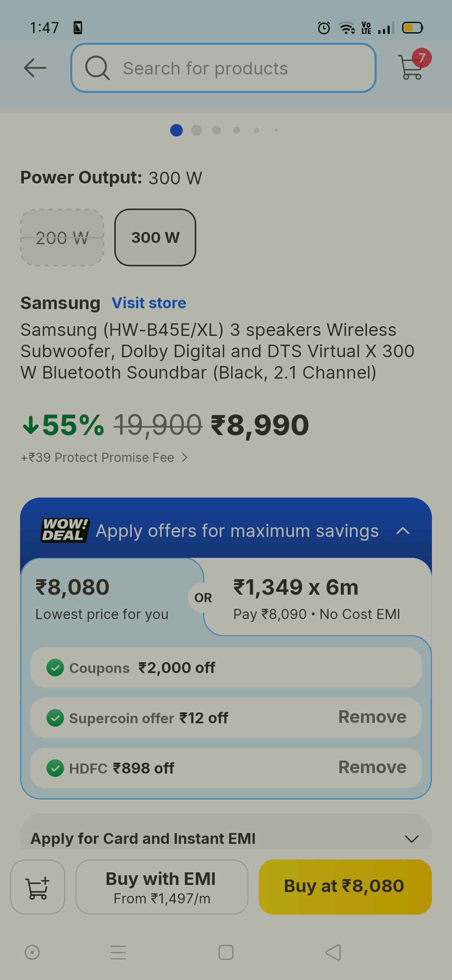Open the Protect Promise Fee details

pyautogui.click(x=104, y=457)
